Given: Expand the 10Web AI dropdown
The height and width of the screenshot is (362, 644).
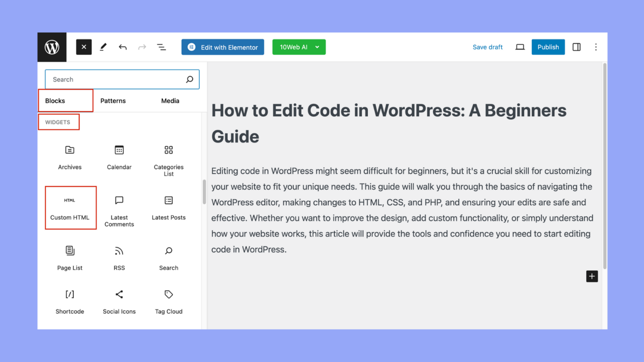Looking at the screenshot, I should [317, 47].
